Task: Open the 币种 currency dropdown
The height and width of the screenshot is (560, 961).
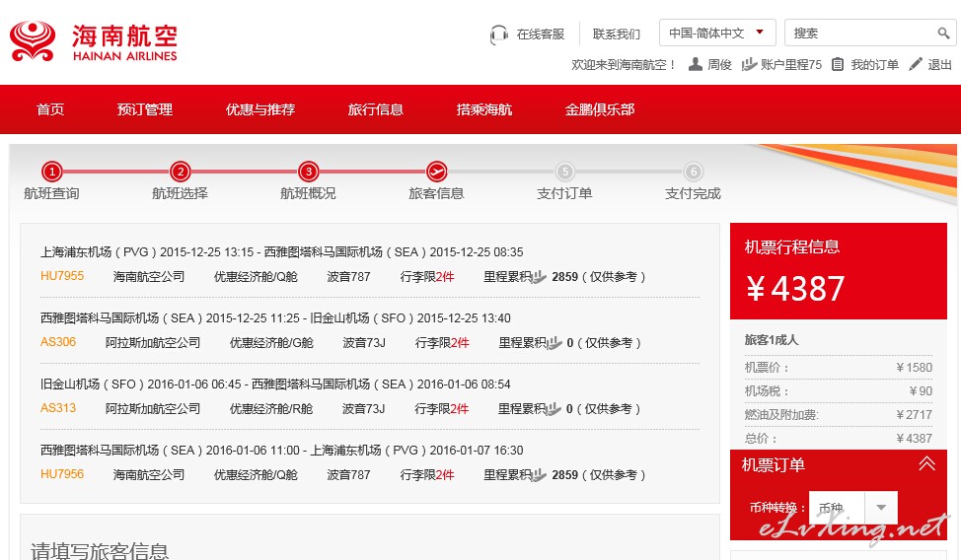Action: [x=853, y=508]
